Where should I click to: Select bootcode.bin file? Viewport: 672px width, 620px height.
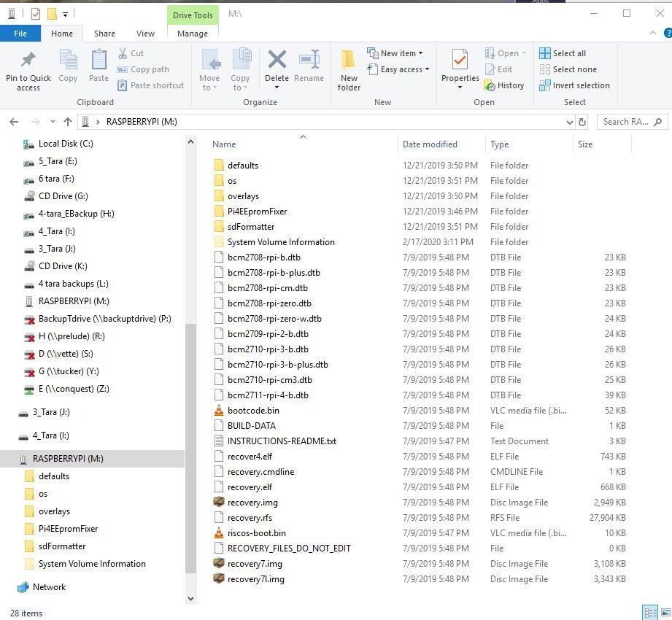tap(253, 411)
